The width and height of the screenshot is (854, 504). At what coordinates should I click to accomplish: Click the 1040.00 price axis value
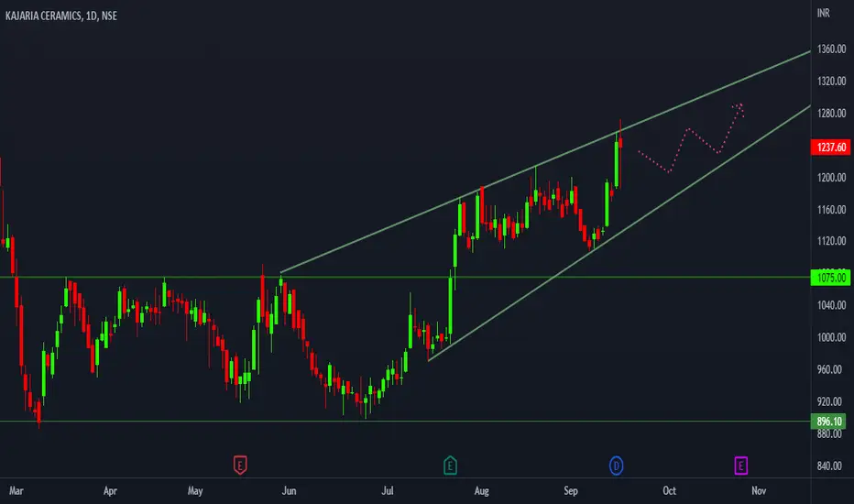tap(831, 305)
